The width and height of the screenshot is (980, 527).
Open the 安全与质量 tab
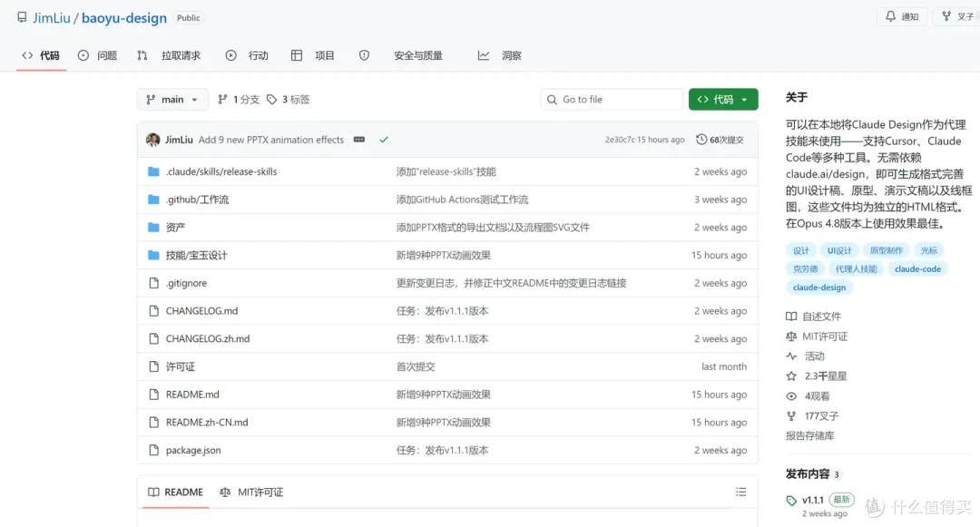tap(418, 55)
